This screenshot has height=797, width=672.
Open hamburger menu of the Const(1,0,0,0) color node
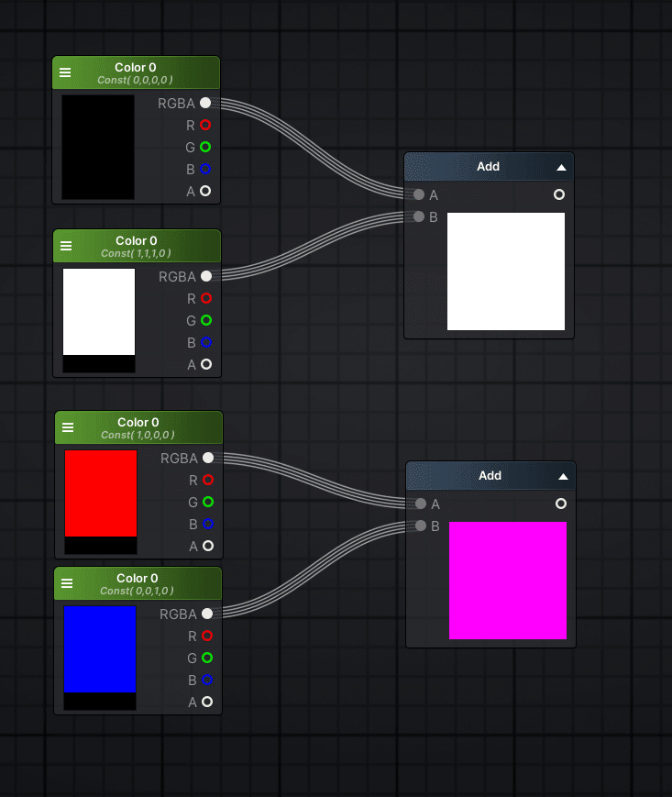coord(68,427)
